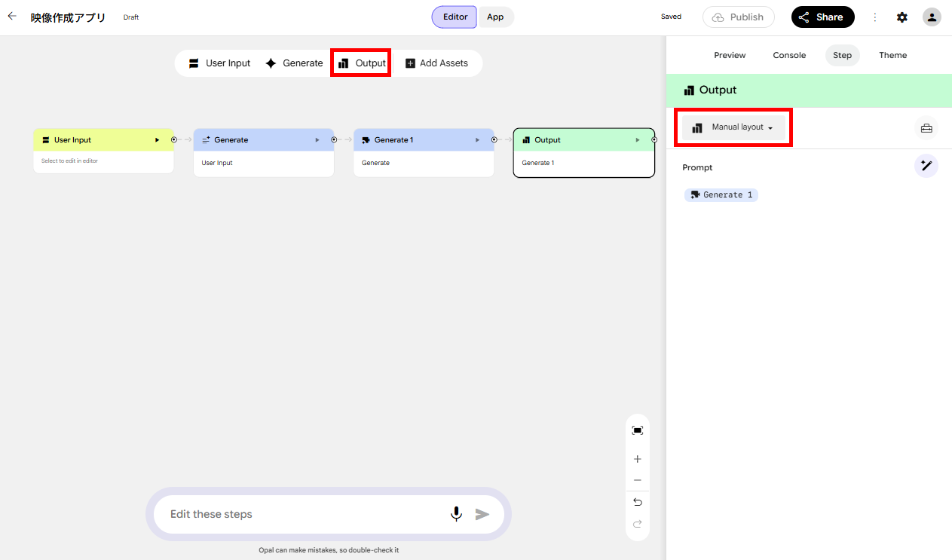The width and height of the screenshot is (952, 560).
Task: Click the send arrow icon
Action: pyautogui.click(x=482, y=514)
